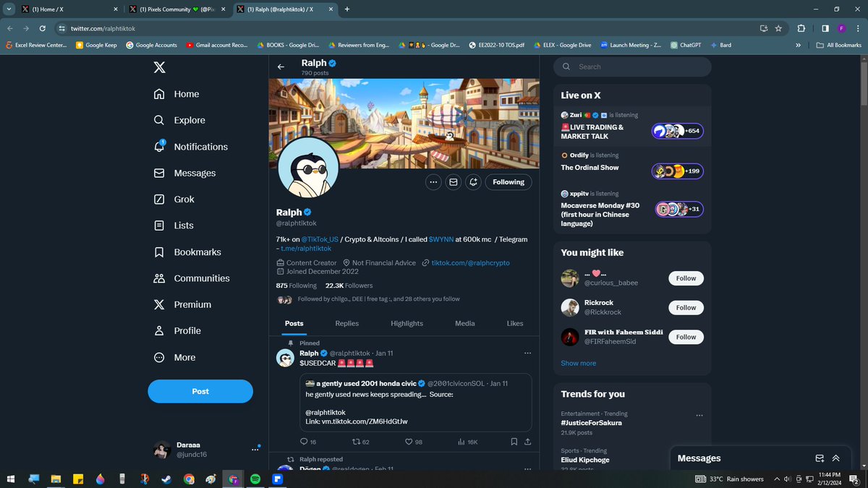Open direct message to Ralph via envelope icon
The image size is (868, 488).
[454, 182]
